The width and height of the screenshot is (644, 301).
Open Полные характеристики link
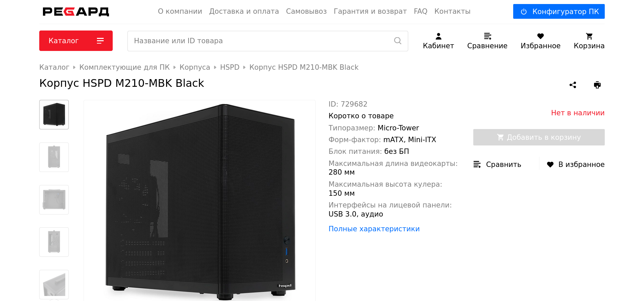pos(374,229)
